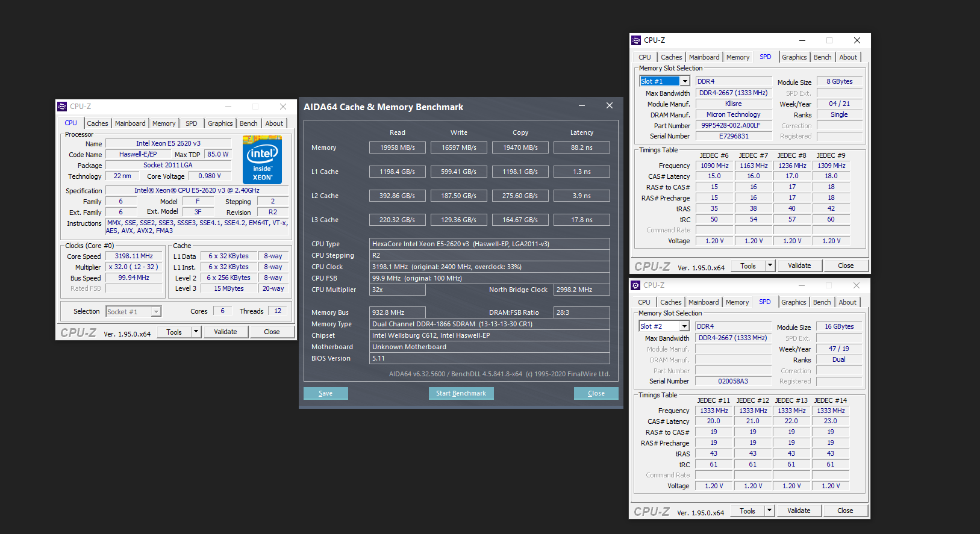
Task: Select the CPU tab in the processor CPU-Z window
Action: 71,123
